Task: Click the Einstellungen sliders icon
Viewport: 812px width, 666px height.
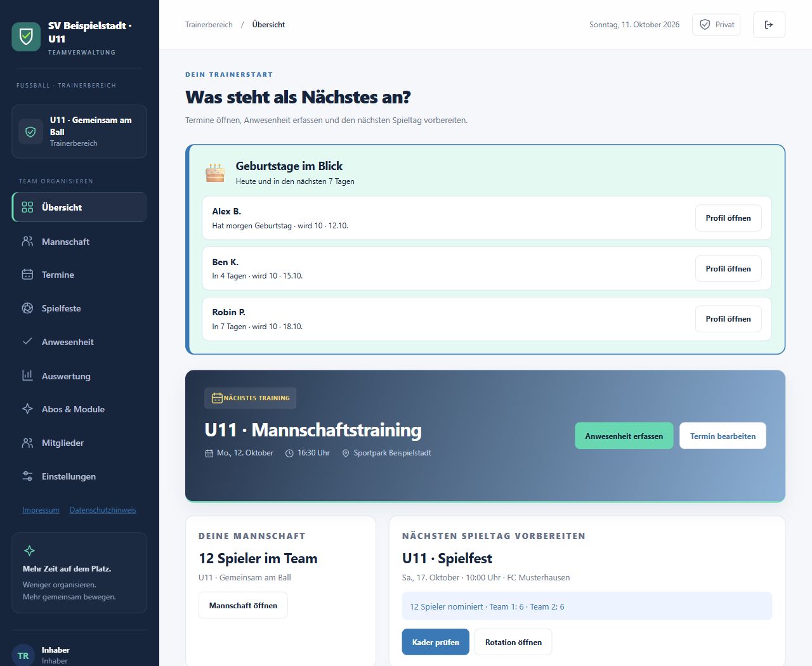Action: 27,476
